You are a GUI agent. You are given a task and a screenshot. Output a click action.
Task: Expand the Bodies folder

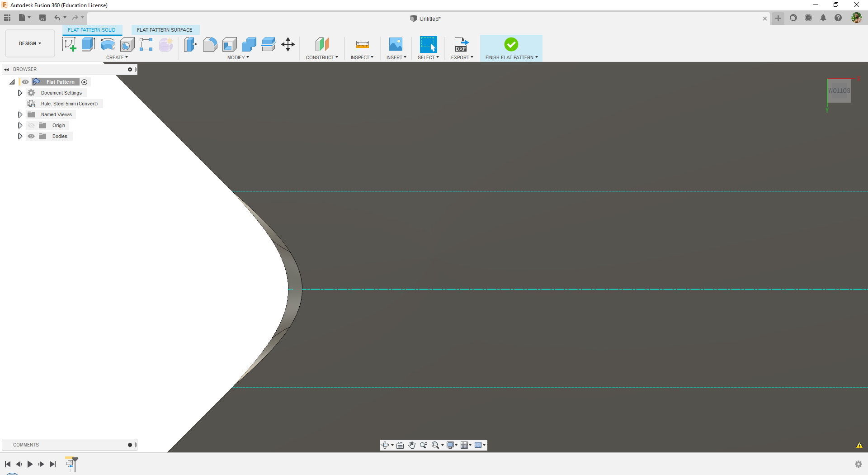(x=20, y=136)
